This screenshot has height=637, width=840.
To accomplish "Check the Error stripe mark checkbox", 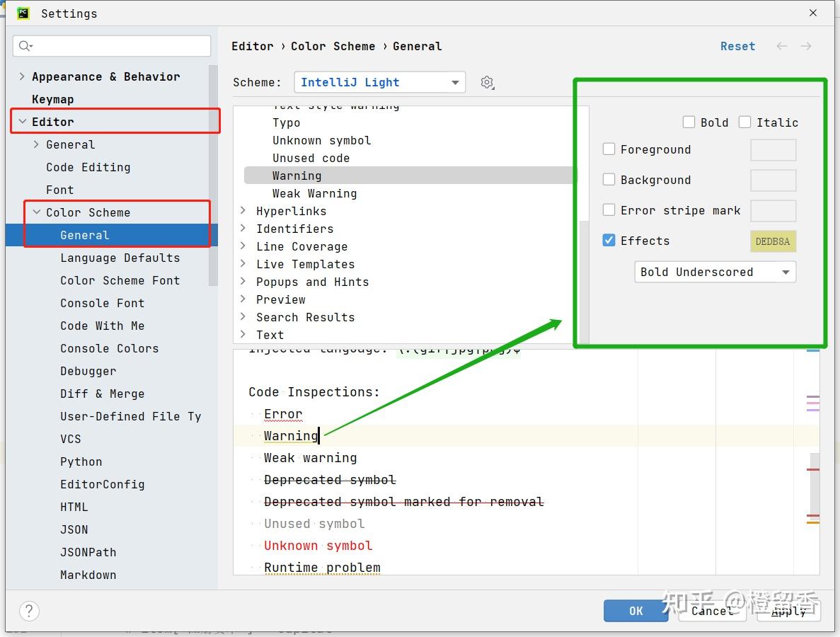I will [609, 210].
